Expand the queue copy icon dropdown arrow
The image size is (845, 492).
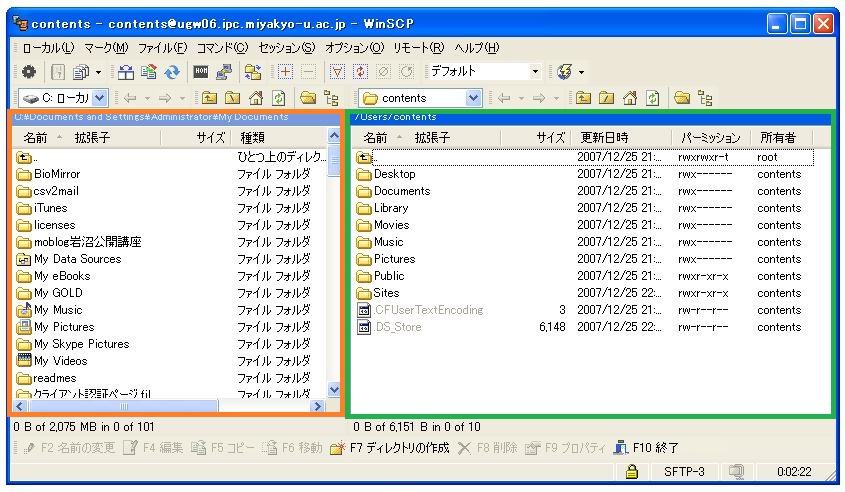click(98, 72)
